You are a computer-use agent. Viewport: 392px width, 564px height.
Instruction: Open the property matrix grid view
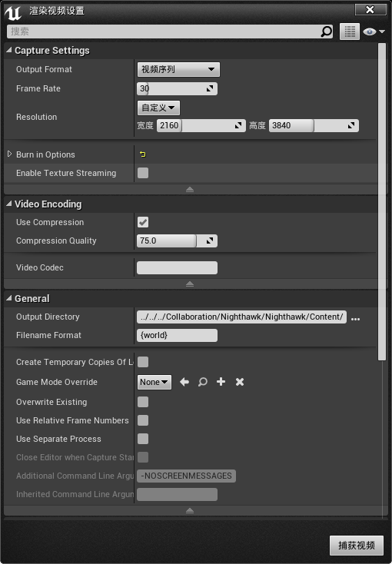pos(350,32)
